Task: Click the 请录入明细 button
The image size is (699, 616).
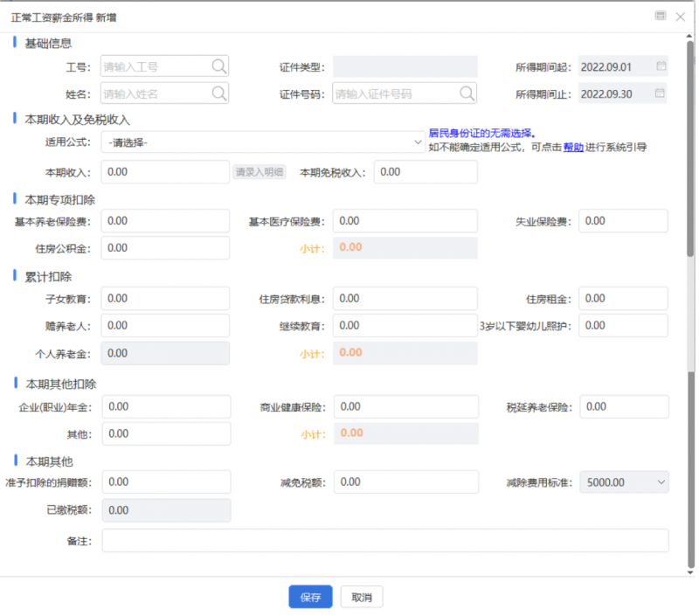Action: [260, 172]
